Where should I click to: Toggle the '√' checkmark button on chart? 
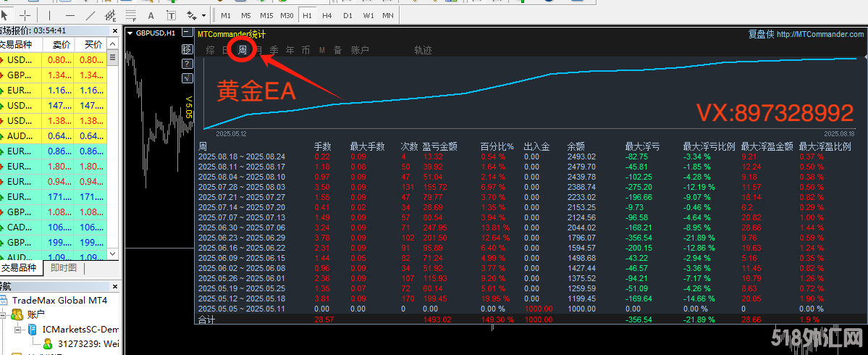(187, 78)
